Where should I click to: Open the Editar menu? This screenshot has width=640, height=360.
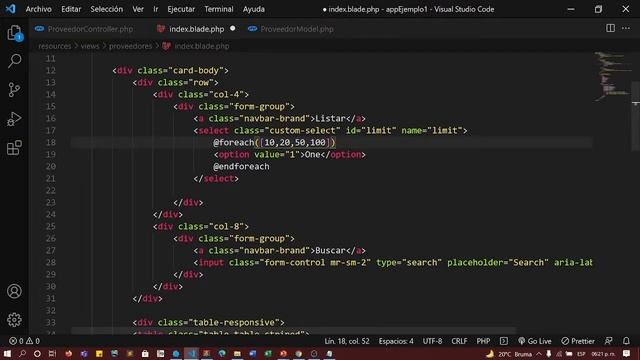click(71, 9)
